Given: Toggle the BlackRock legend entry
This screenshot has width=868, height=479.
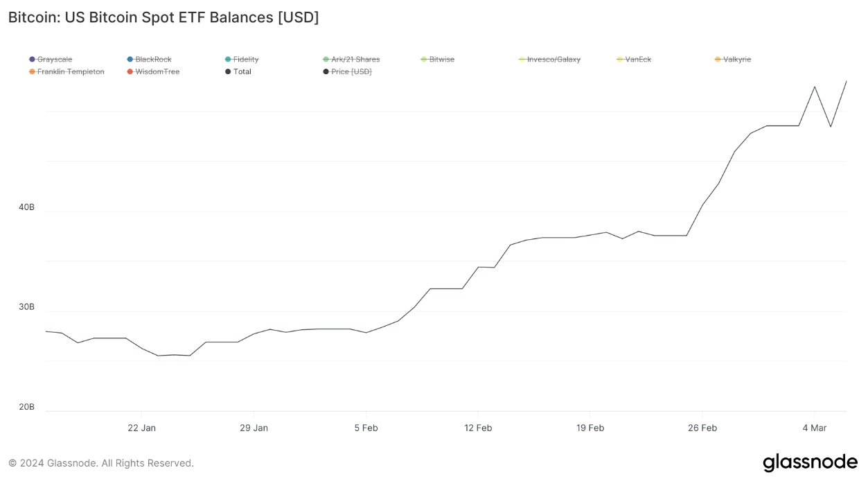Looking at the screenshot, I should (x=149, y=60).
